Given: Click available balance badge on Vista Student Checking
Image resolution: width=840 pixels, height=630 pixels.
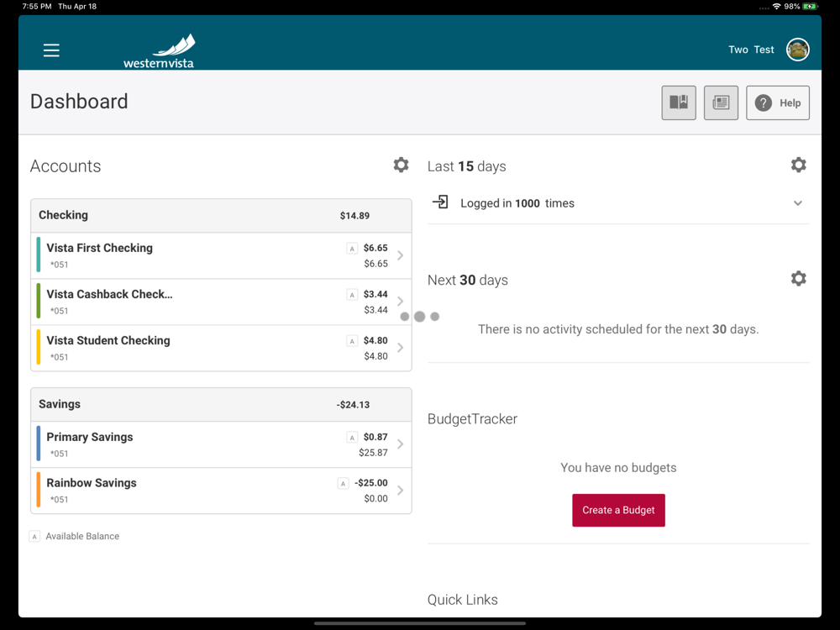Looking at the screenshot, I should [352, 341].
